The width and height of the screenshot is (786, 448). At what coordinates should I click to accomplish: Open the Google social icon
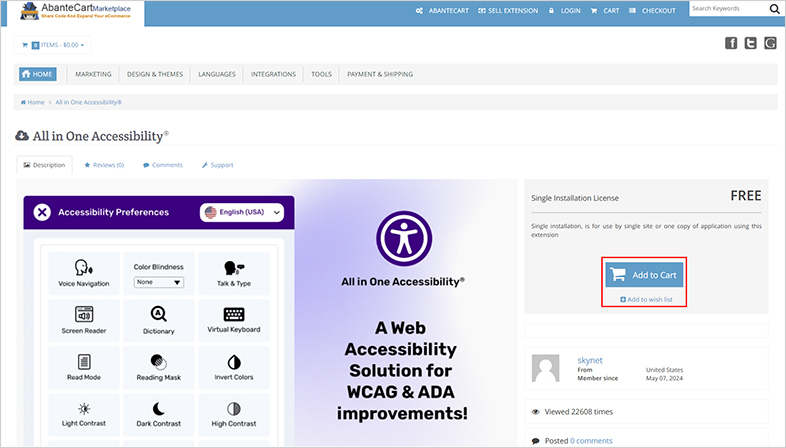(x=770, y=43)
